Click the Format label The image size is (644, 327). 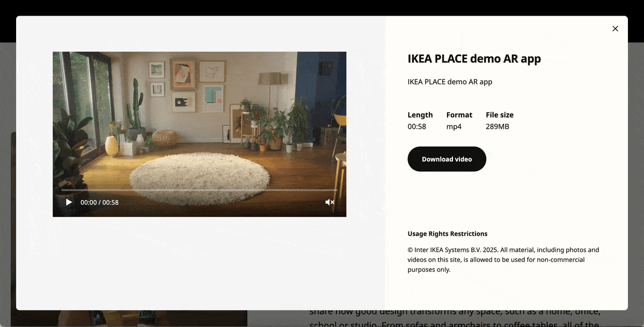[459, 115]
